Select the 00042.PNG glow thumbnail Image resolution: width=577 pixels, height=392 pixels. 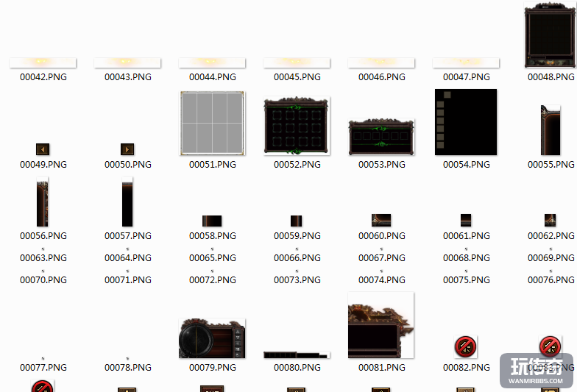[x=43, y=63]
